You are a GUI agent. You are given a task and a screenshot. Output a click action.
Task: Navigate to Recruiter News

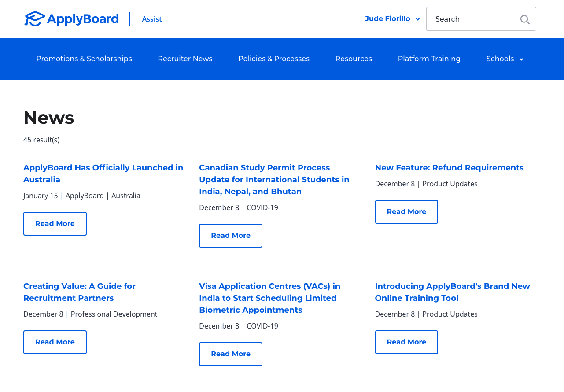[185, 59]
